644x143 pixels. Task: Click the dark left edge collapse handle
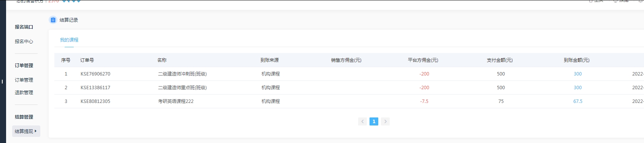click(3, 81)
